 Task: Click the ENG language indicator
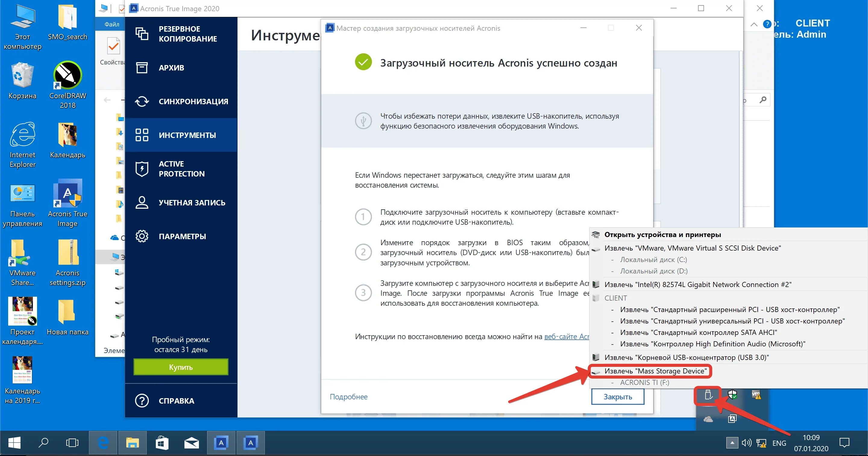779,443
